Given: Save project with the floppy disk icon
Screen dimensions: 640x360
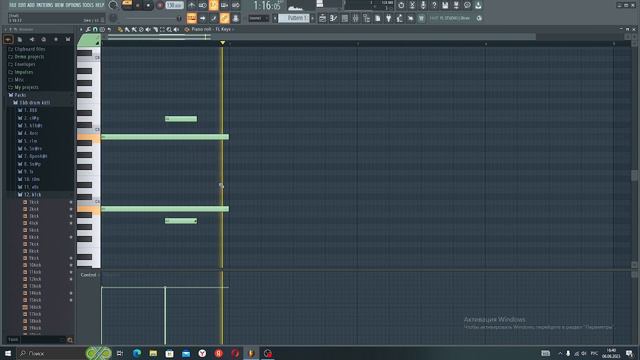Looking at the screenshot, I should (445, 5).
